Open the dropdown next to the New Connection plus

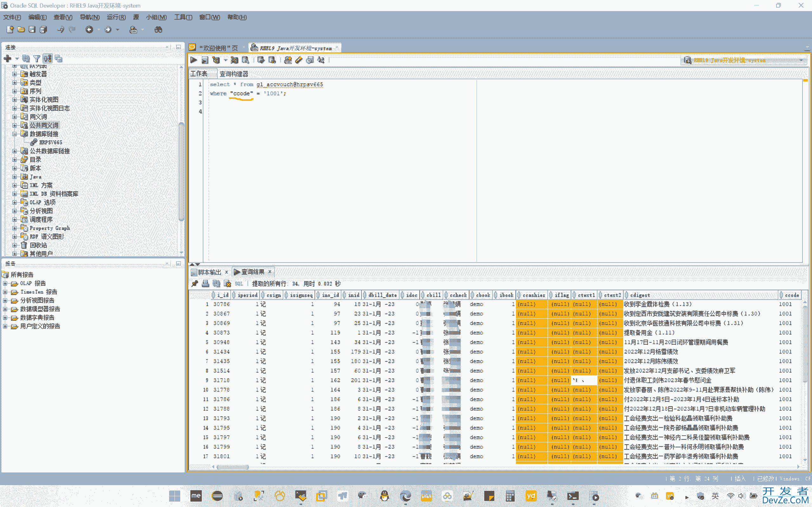pos(17,59)
